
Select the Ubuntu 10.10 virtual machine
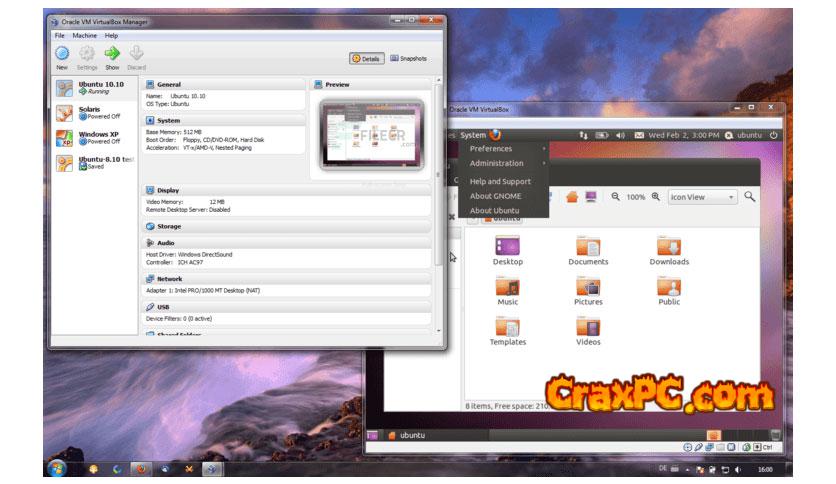pos(94,88)
